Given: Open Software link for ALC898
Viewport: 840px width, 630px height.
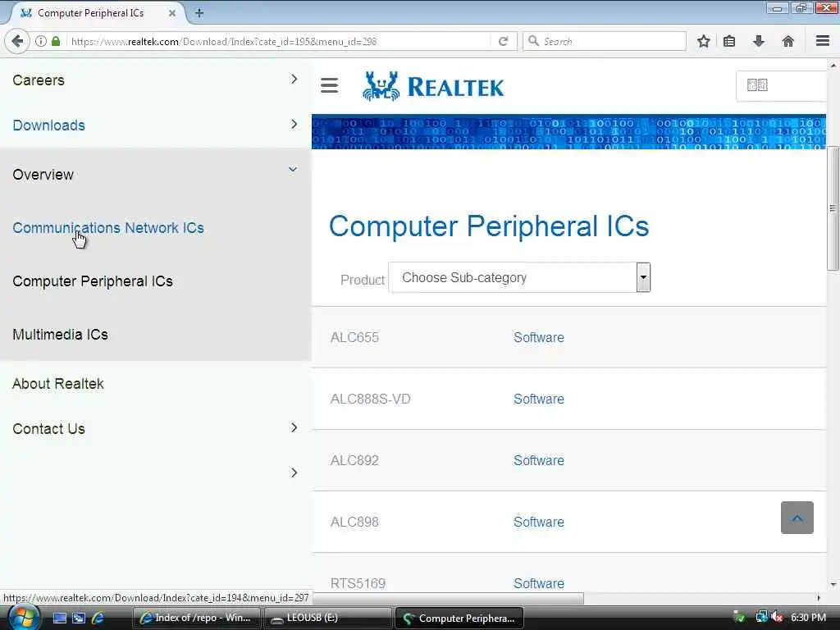Looking at the screenshot, I should pyautogui.click(x=539, y=522).
